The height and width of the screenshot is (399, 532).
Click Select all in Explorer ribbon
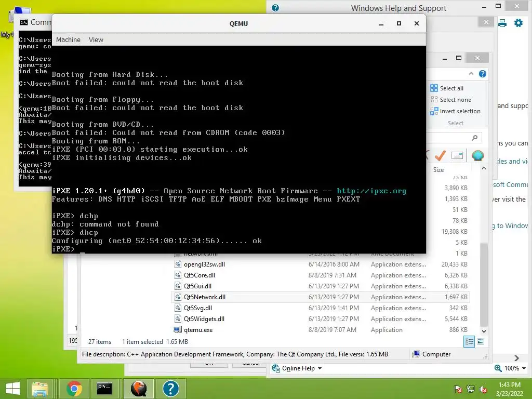(447, 88)
